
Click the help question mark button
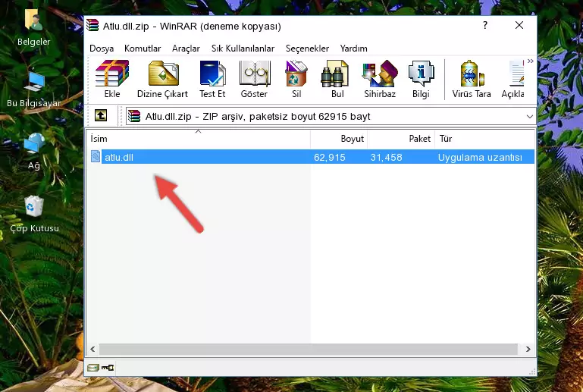tap(485, 25)
